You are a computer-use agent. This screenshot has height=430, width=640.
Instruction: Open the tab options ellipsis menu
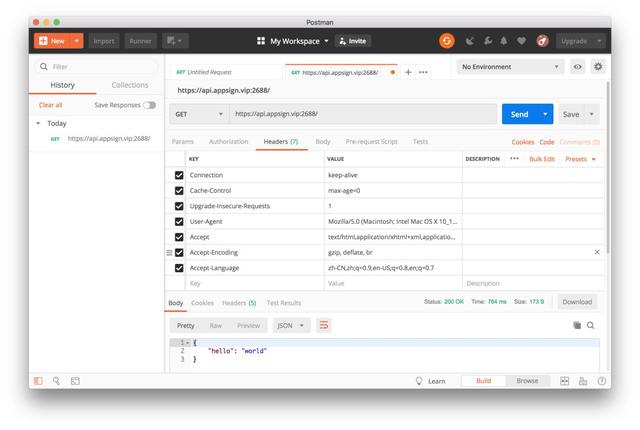click(x=423, y=72)
